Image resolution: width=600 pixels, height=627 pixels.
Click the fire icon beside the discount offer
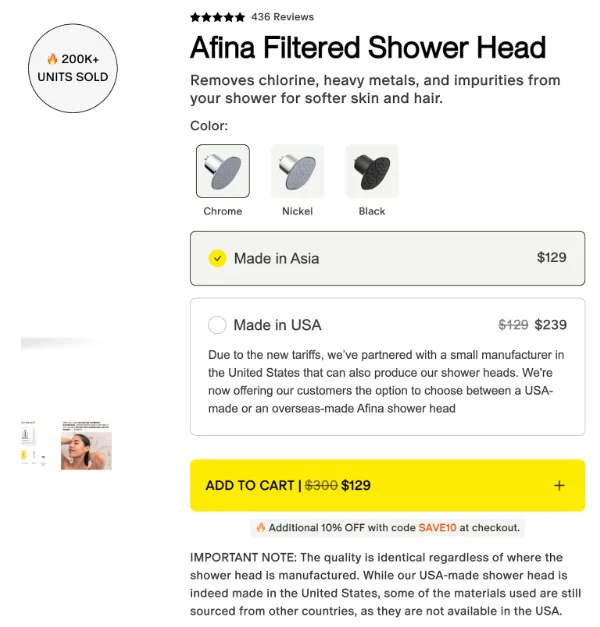coord(261,527)
